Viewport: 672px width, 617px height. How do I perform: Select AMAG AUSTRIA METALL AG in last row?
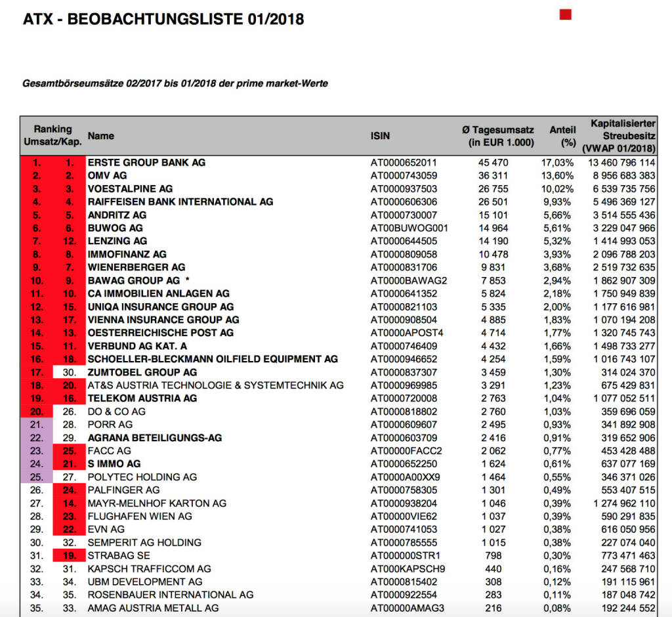[x=153, y=608]
